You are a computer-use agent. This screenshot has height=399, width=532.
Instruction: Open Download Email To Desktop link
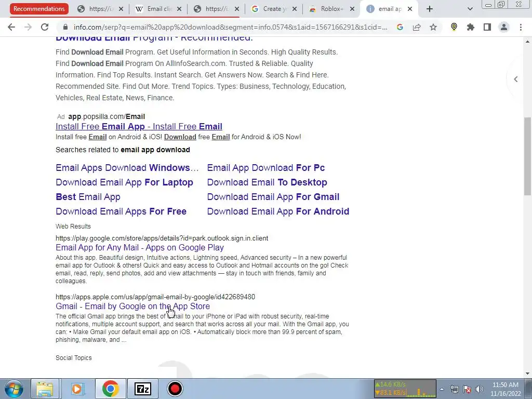(267, 182)
